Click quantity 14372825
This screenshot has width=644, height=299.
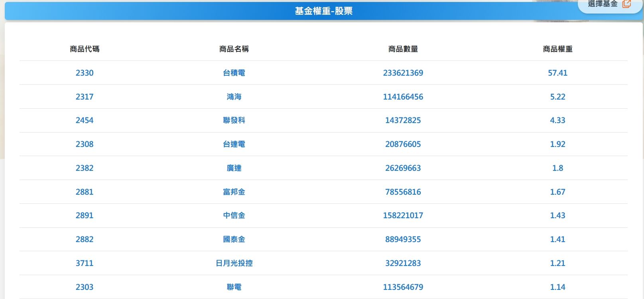(x=403, y=120)
